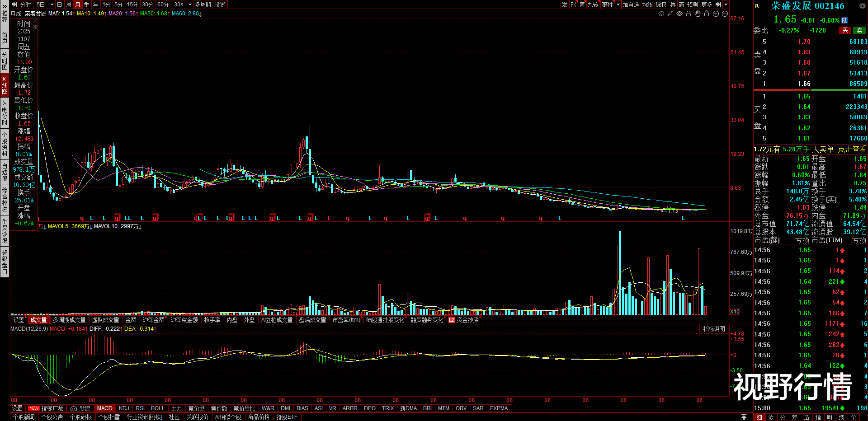868x421 pixels.
Task: Toggle 简 simplified view
Action: coord(582,5)
